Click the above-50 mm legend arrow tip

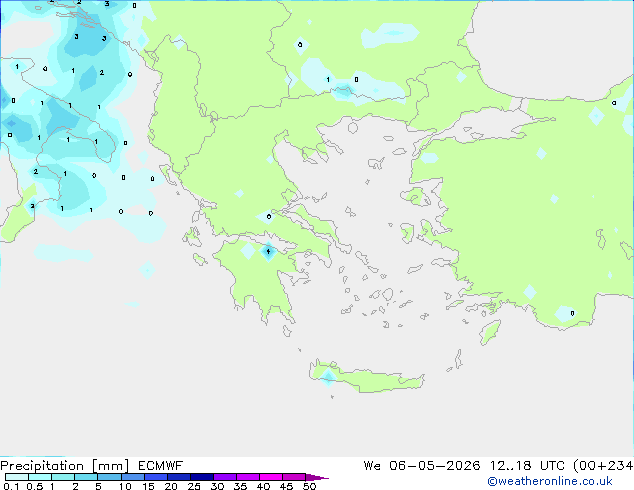317,477
